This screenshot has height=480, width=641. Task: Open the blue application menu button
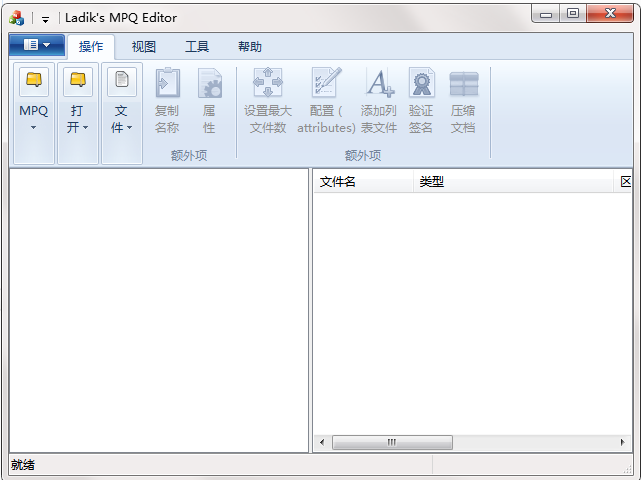coord(37,45)
